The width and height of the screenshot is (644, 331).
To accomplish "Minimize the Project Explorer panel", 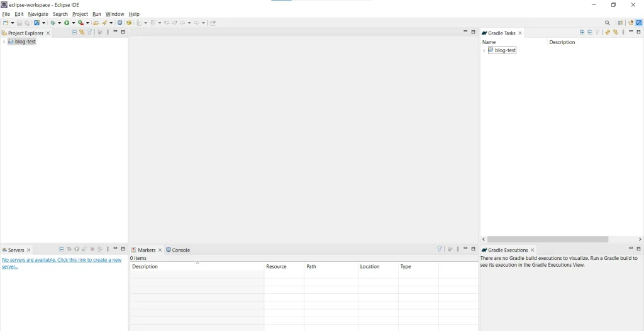I will click(x=116, y=31).
